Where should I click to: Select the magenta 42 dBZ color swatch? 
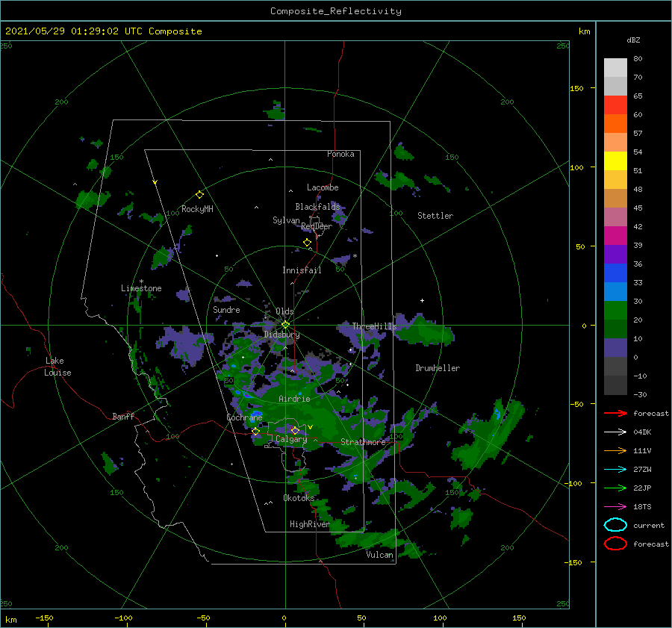[615, 235]
